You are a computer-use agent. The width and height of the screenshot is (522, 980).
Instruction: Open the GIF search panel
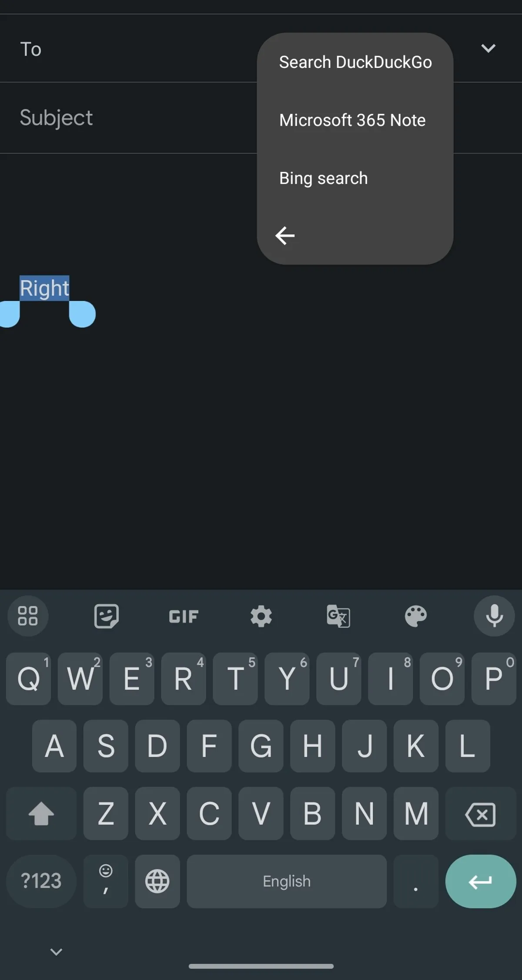(184, 616)
